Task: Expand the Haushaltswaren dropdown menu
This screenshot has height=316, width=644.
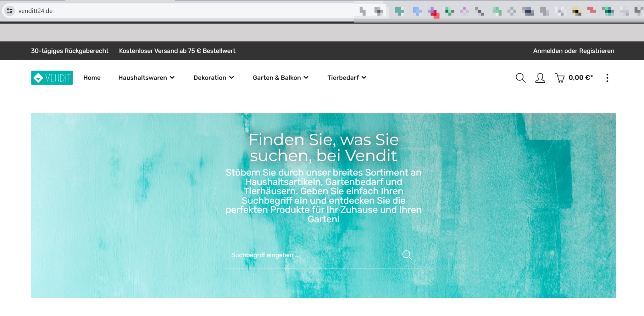Action: 146,78
